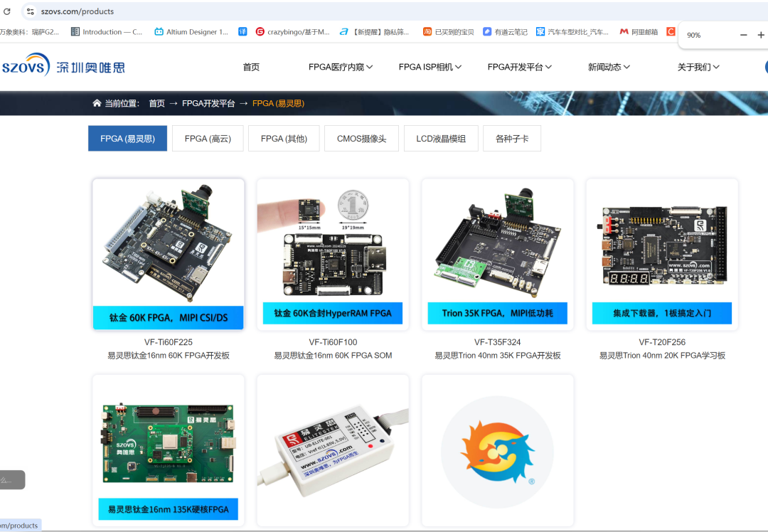Open the orange C bookmark icon
The image size is (768, 532).
point(671,32)
